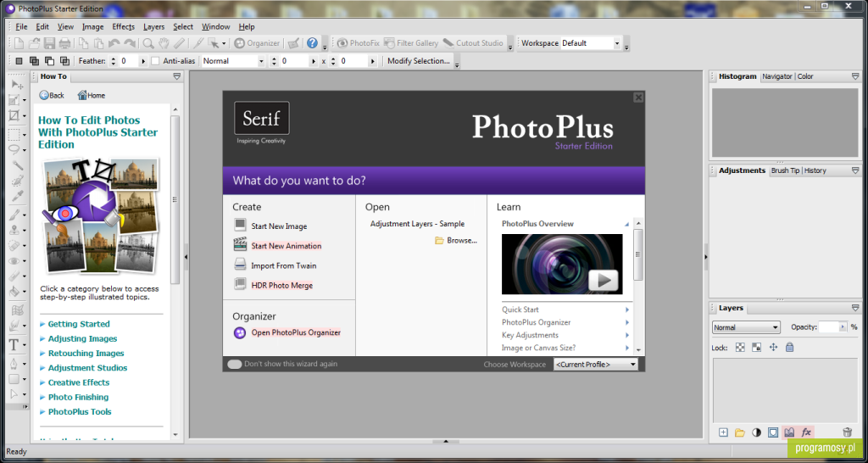868x463 pixels.
Task: Select the Move tool in the tools panel
Action: click(17, 86)
